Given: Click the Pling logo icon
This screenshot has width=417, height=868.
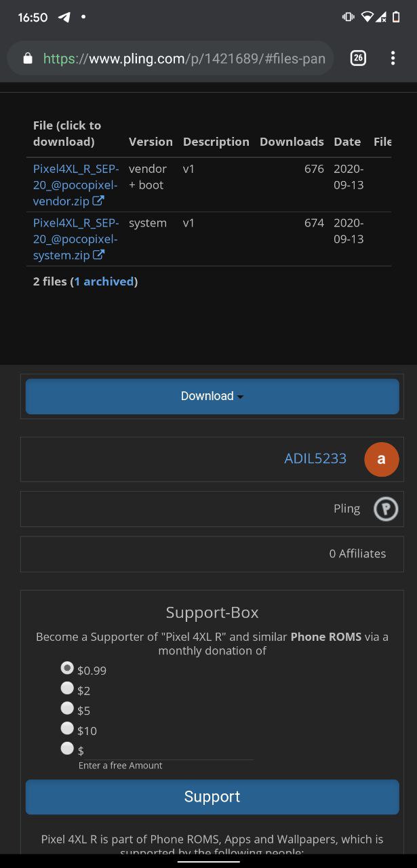Looking at the screenshot, I should [386, 509].
